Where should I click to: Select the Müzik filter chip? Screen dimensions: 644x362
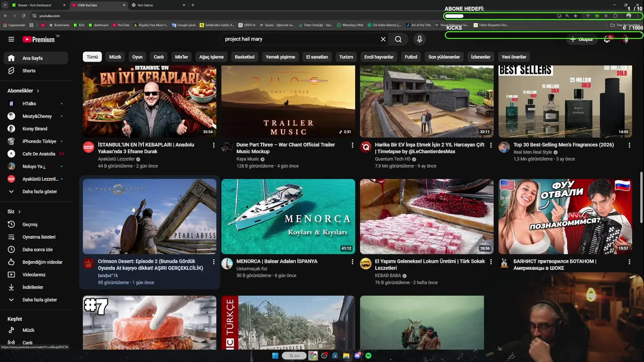(115, 57)
